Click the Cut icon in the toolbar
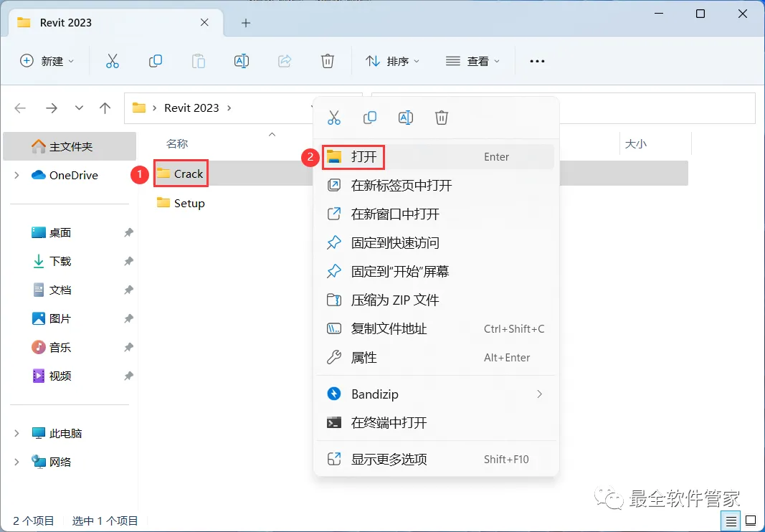This screenshot has width=765, height=532. click(x=113, y=61)
